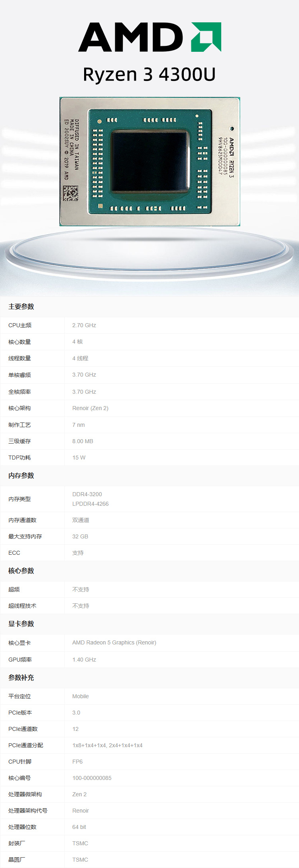Select the Mobile value
This screenshot has width=299, height=868.
point(81,696)
